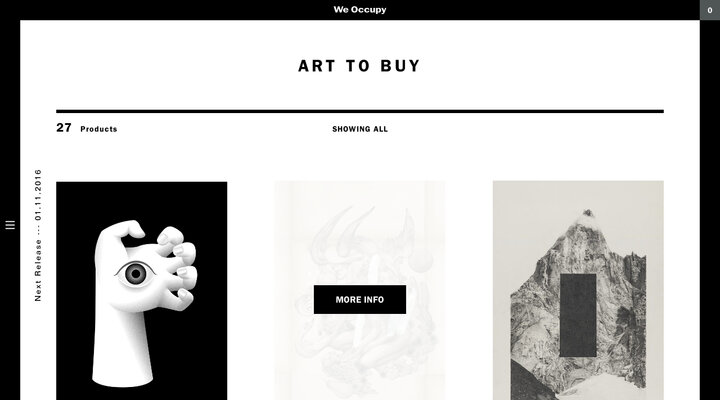Click the snowy foreground of mountain artwork

606,388
